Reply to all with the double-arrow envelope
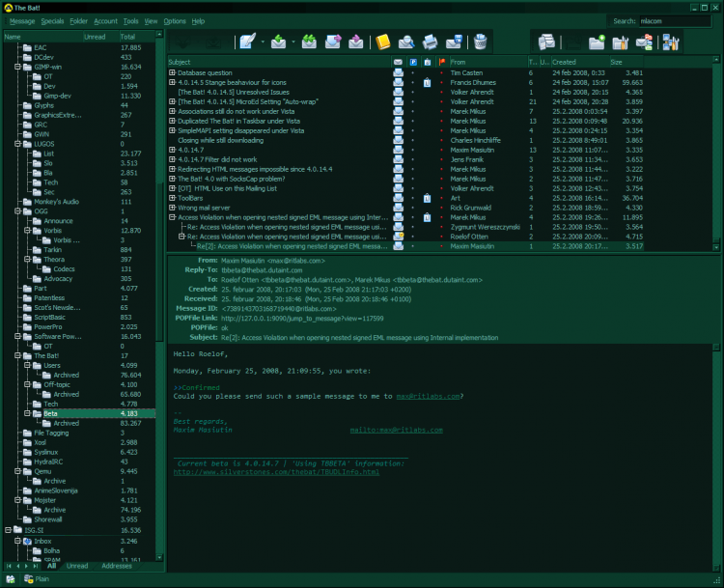 [309, 42]
